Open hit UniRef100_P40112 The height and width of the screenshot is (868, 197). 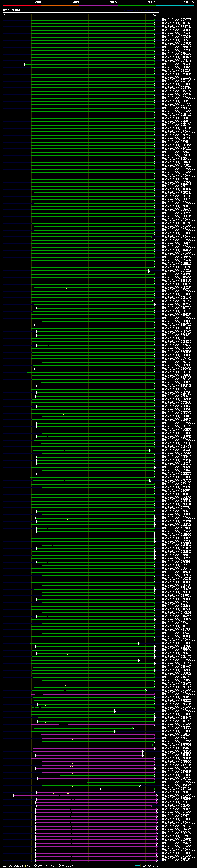177,149
